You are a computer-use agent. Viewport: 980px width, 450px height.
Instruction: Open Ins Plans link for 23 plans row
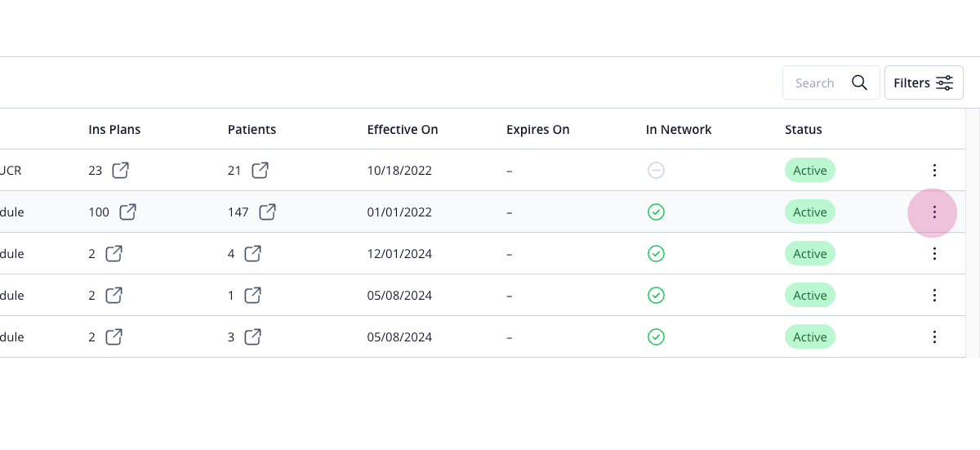(120, 171)
